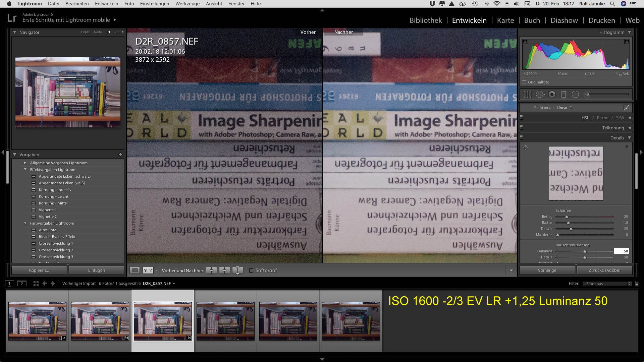Click the point curve edit icon
The width and height of the screenshot is (644, 362).
tap(626, 108)
